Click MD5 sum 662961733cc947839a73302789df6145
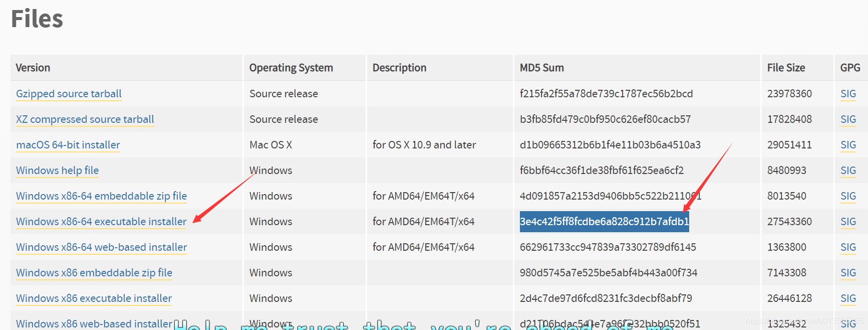The image size is (868, 330). pos(608,247)
